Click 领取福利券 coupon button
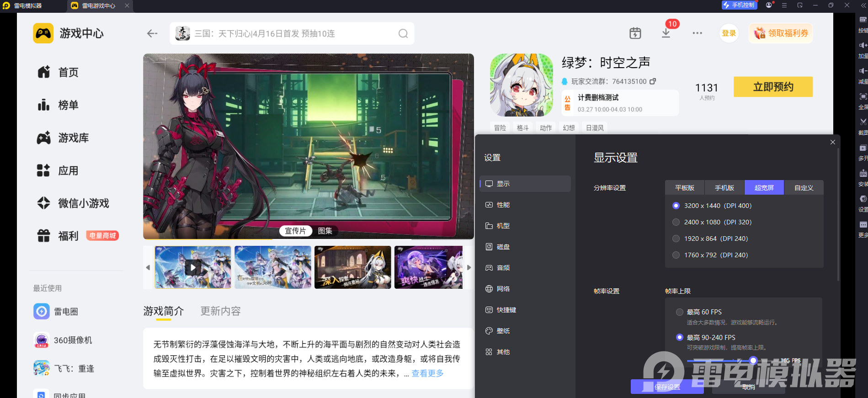This screenshot has width=868, height=398. point(781,33)
